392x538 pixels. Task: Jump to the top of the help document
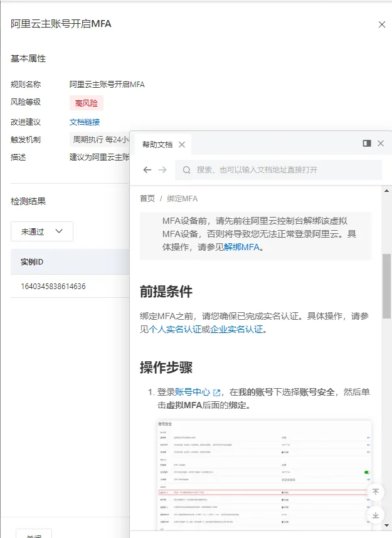pos(376,492)
